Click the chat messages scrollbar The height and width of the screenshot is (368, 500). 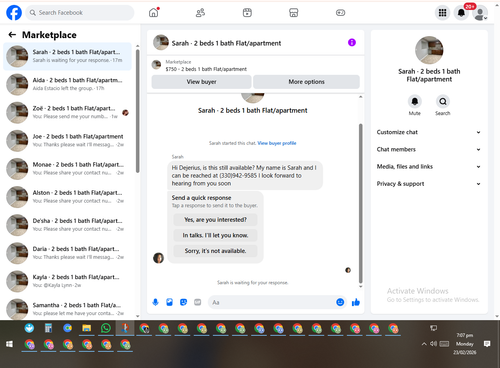click(x=360, y=203)
